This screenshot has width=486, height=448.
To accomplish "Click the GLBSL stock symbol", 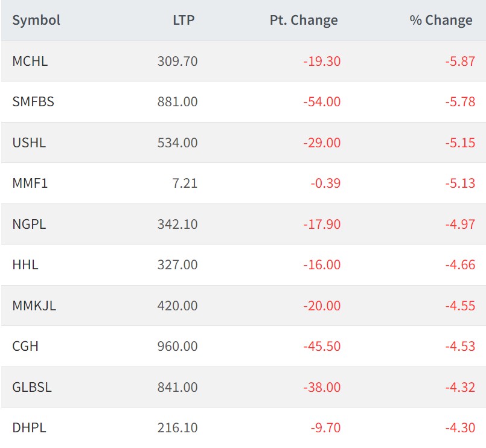I will point(32,387).
